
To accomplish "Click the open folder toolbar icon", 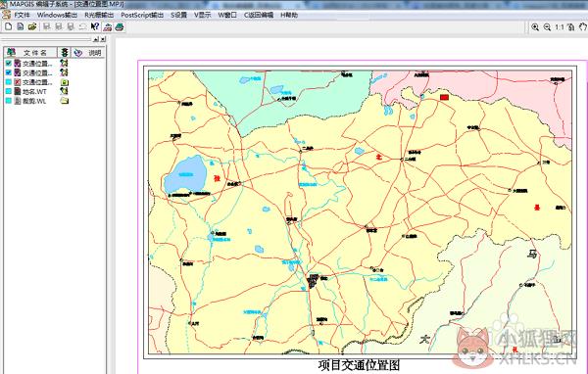I will click(32, 26).
